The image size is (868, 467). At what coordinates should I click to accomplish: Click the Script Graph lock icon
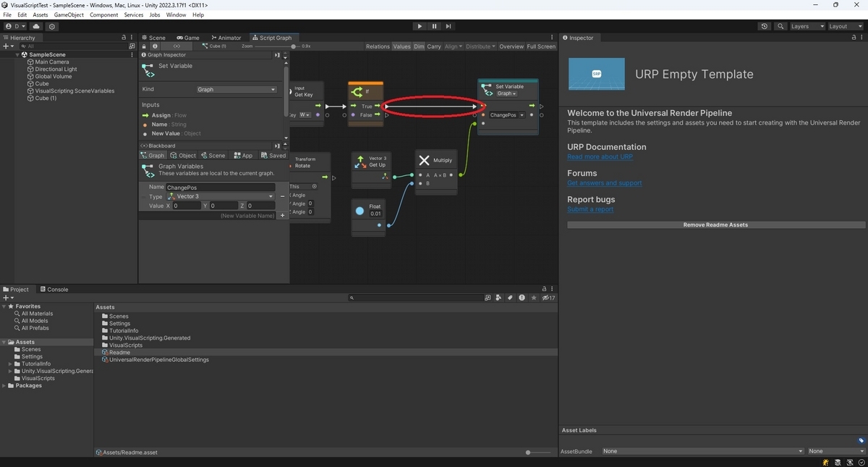point(144,46)
